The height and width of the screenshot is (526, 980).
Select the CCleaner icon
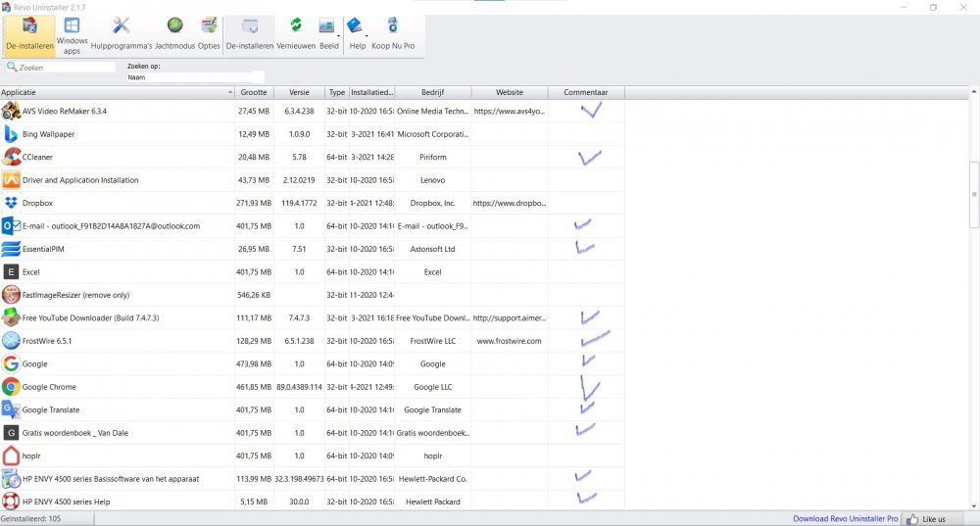tap(11, 157)
